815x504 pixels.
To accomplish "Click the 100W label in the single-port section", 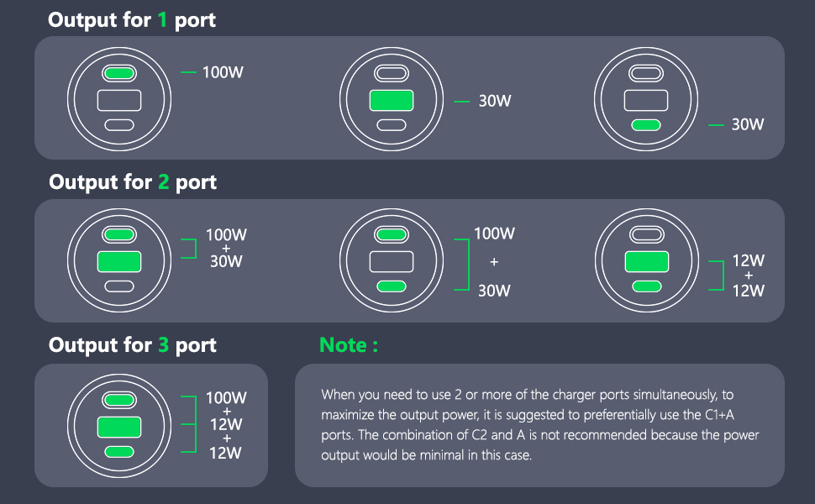I will 223,72.
